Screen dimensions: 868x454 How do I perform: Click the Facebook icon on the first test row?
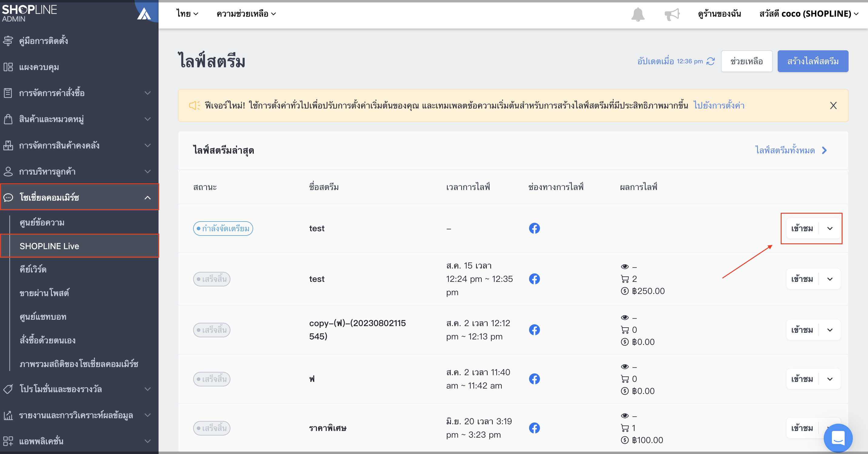pyautogui.click(x=535, y=228)
